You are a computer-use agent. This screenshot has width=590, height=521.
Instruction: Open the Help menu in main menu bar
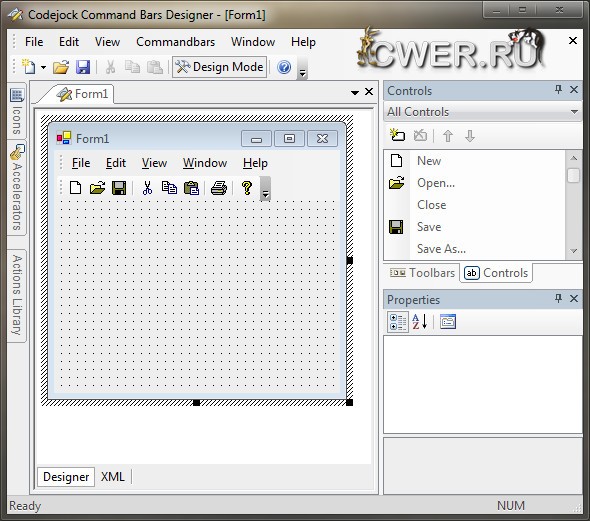(303, 42)
